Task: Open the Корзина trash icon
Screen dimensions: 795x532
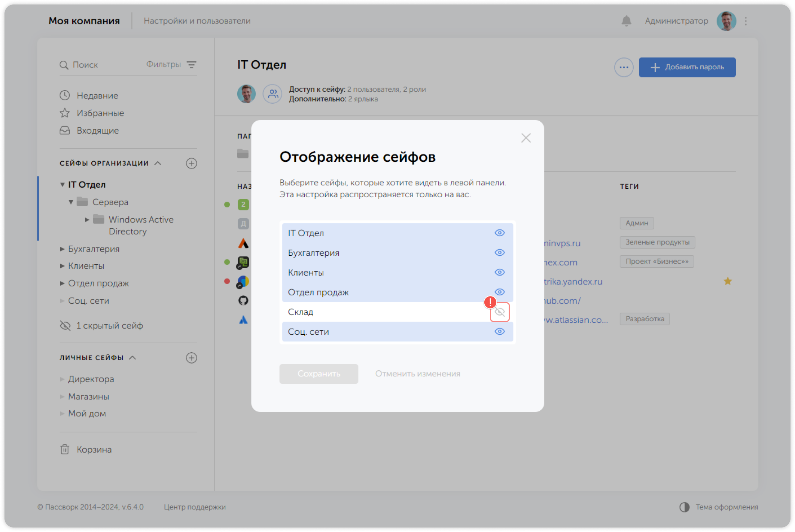Action: tap(65, 449)
